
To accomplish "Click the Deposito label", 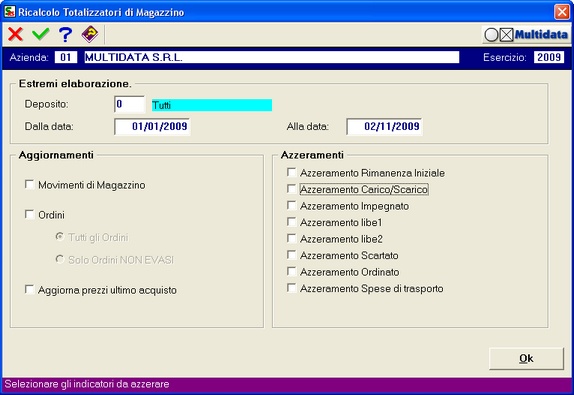I will [x=46, y=104].
